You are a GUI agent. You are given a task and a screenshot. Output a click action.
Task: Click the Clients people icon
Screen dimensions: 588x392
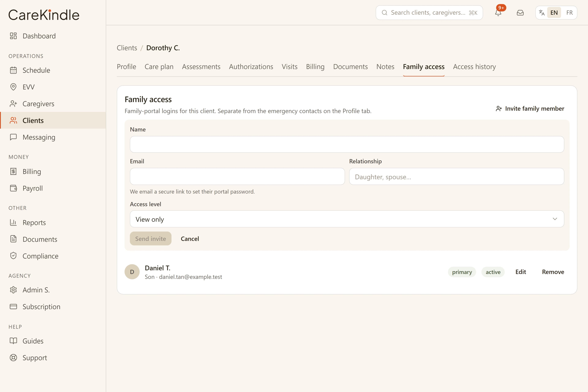(x=13, y=121)
